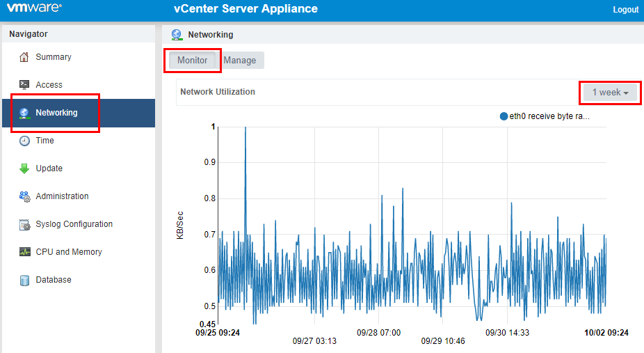The height and width of the screenshot is (353, 644).
Task: Click the Administration users gear icon
Action: 24,196
